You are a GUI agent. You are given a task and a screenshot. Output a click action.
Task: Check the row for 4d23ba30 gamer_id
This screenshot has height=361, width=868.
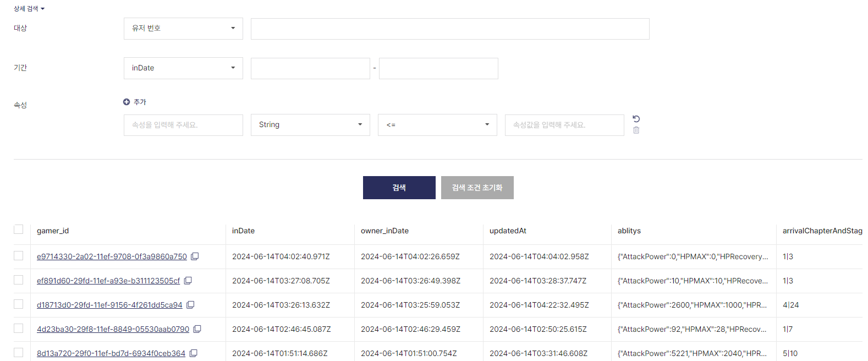click(19, 329)
